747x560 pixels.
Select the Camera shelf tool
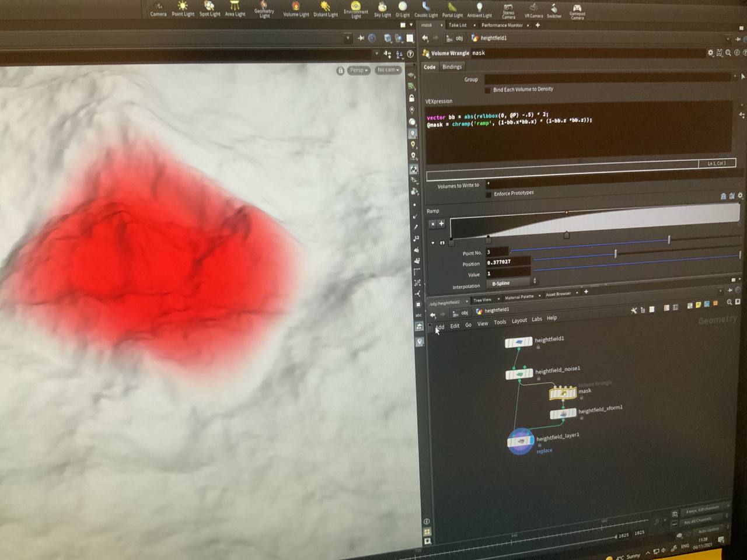click(x=158, y=9)
